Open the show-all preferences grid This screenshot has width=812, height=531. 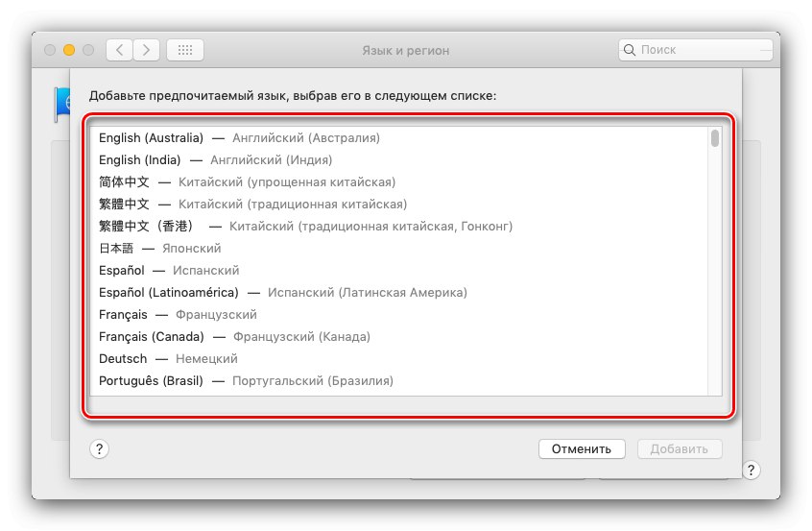tap(184, 49)
